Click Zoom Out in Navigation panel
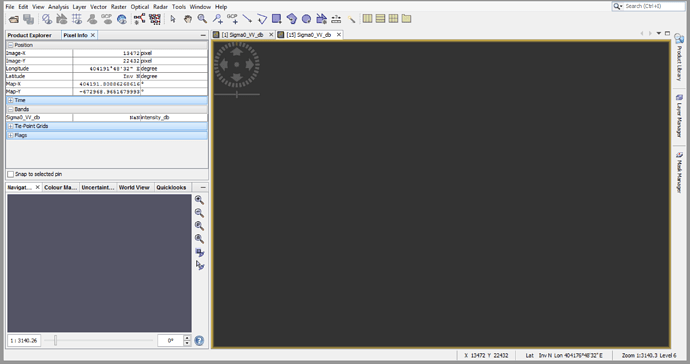Image resolution: width=690 pixels, height=364 pixels. 199,213
